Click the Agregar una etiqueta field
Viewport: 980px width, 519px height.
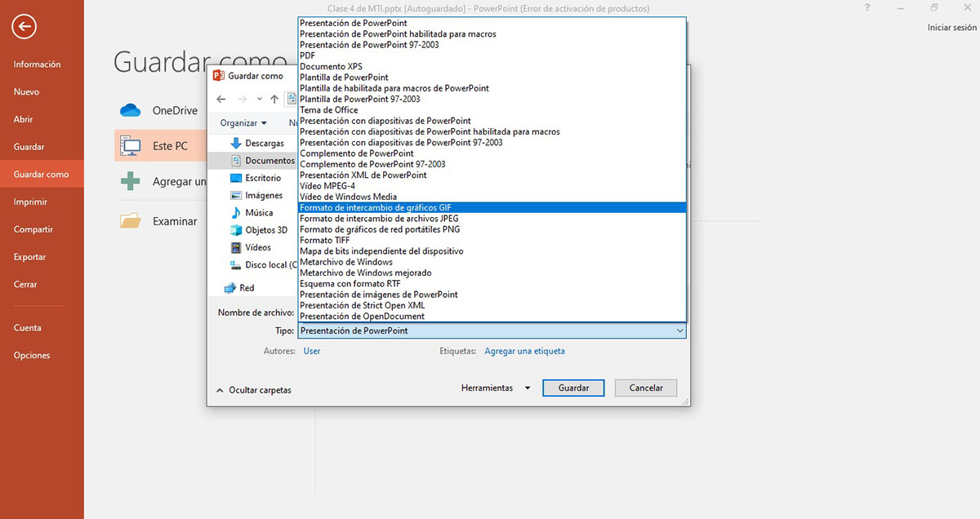coord(525,351)
